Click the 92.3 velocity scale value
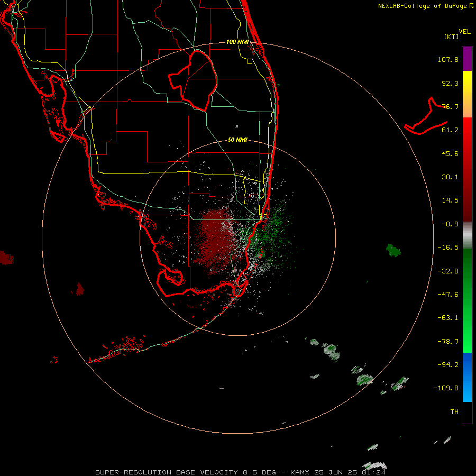The height and width of the screenshot is (476, 476). click(x=450, y=83)
